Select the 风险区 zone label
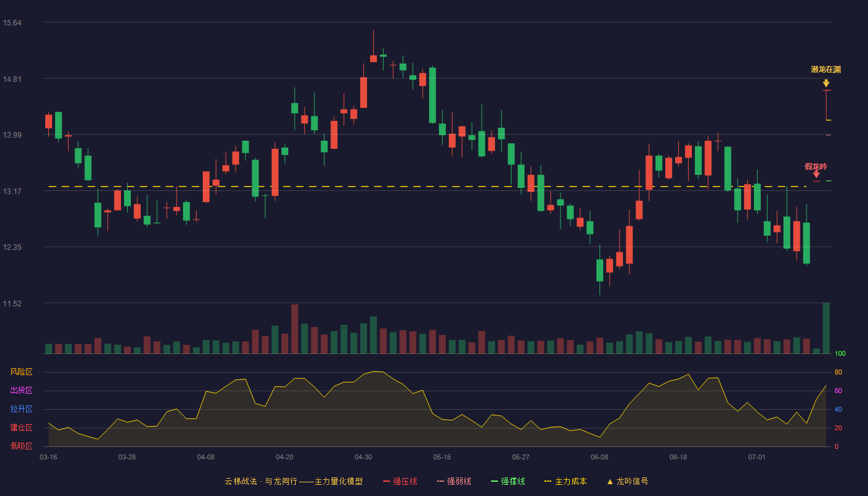The height and width of the screenshot is (496, 868). point(21,372)
